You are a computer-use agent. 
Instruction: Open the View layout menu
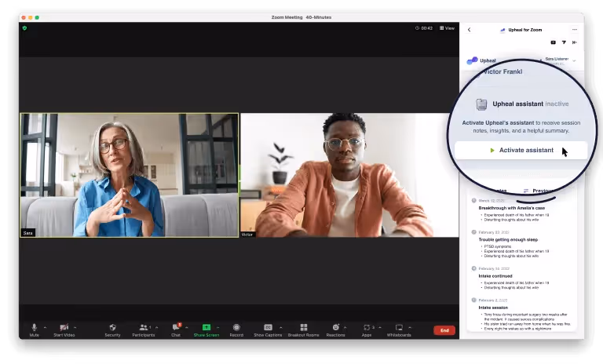point(447,28)
